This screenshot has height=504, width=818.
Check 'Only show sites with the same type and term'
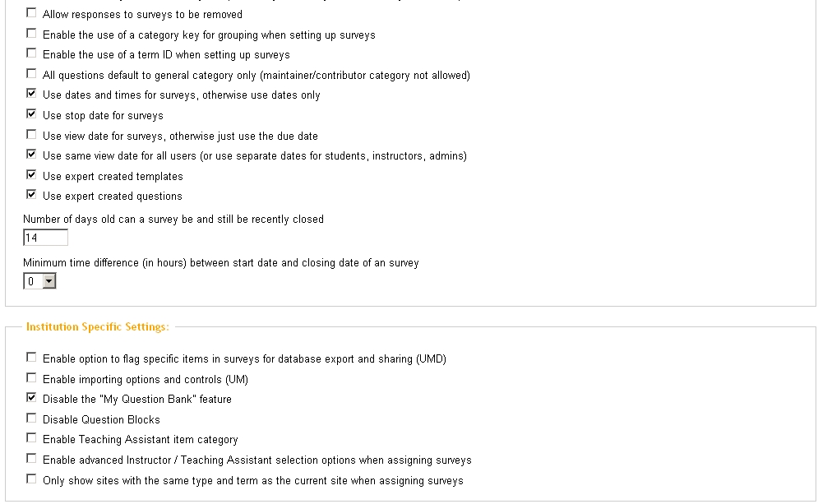[31, 479]
